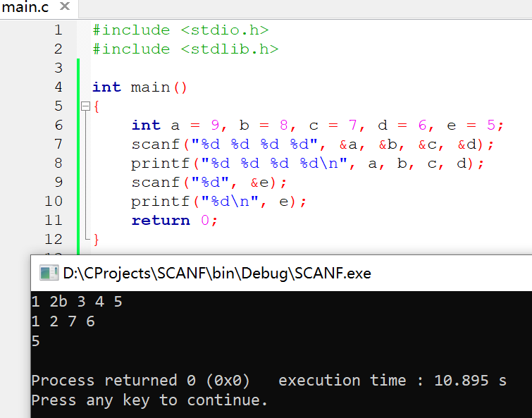Close the main.c tab
The height and width of the screenshot is (418, 532).
64,6
